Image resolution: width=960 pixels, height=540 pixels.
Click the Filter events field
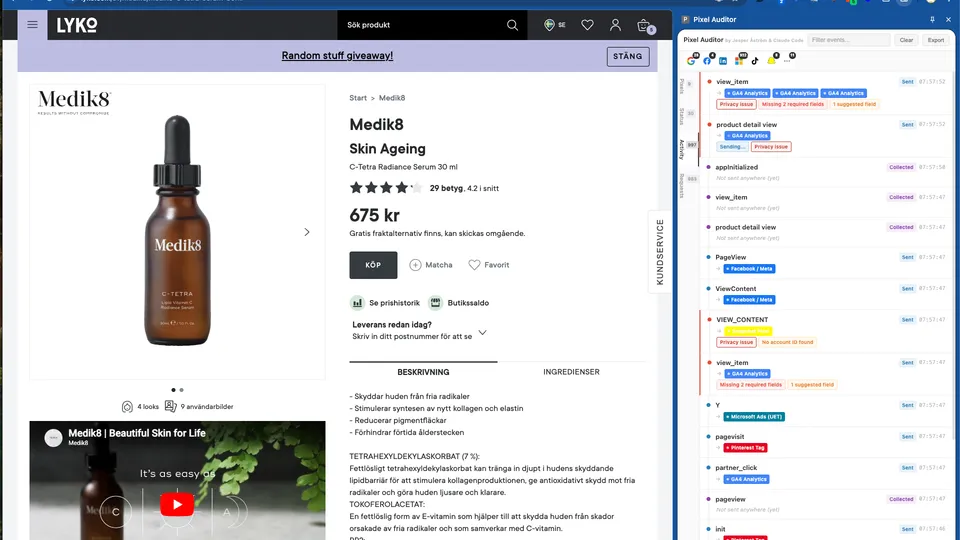(849, 40)
